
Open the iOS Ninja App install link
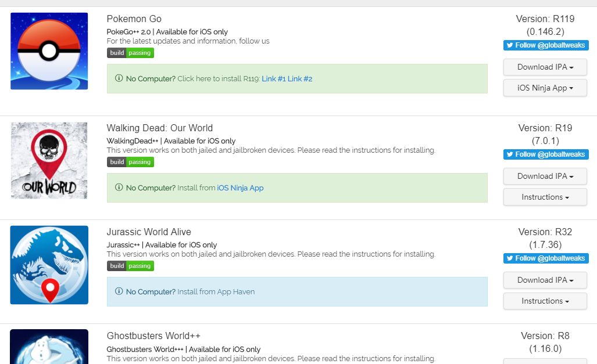coord(240,188)
